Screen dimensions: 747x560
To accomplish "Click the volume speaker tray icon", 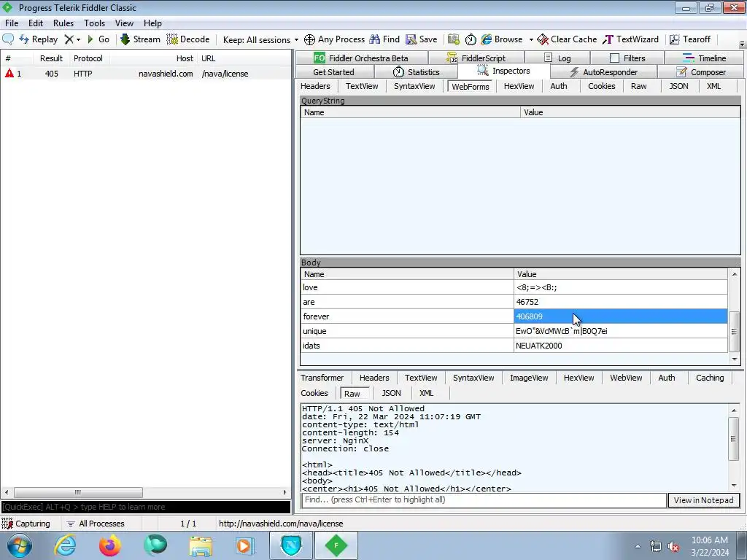I will point(673,547).
